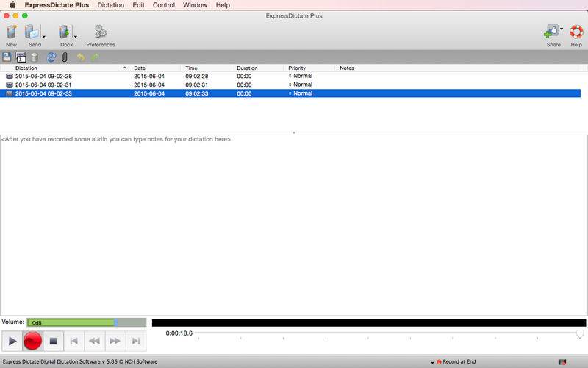Click the save floppy disk icon

(x=7, y=57)
